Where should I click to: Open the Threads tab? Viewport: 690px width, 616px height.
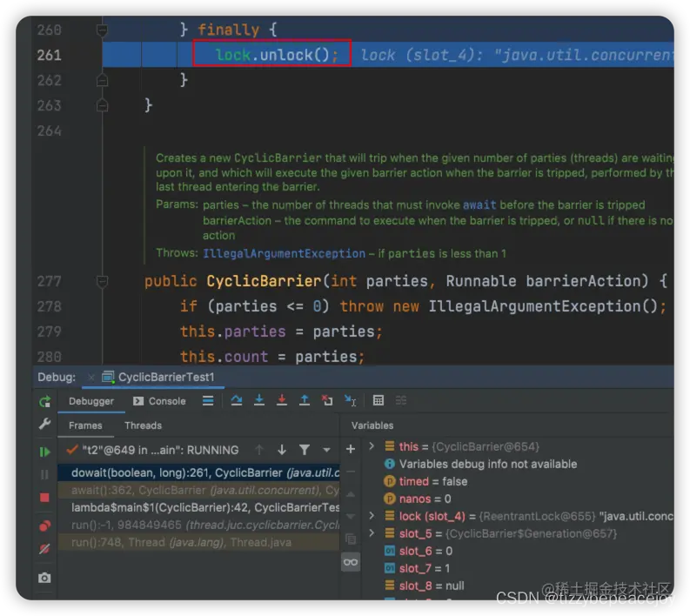(x=143, y=425)
